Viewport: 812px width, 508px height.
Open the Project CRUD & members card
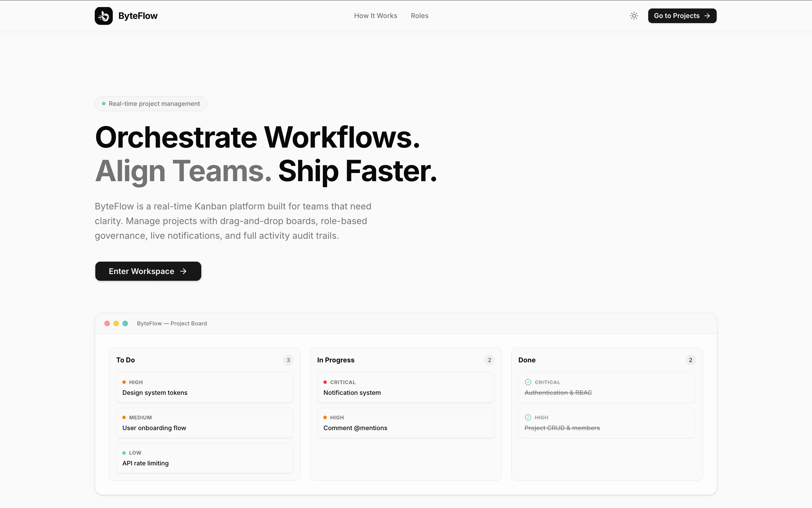point(607,423)
